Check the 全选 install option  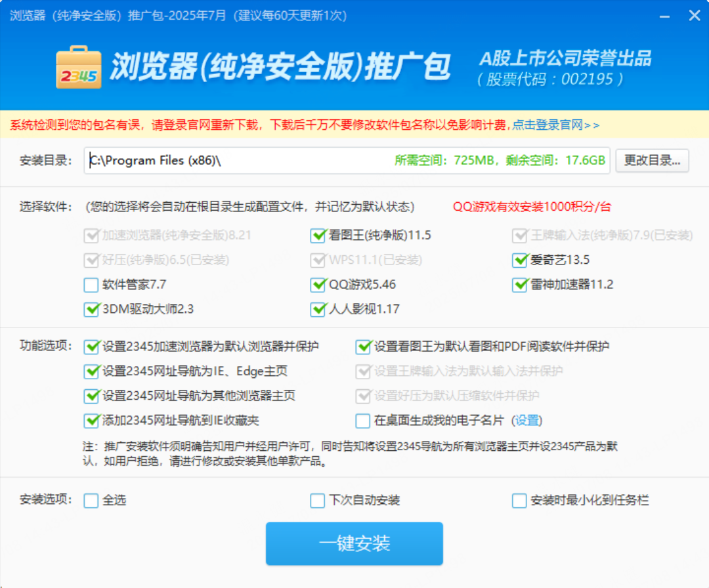pos(91,501)
